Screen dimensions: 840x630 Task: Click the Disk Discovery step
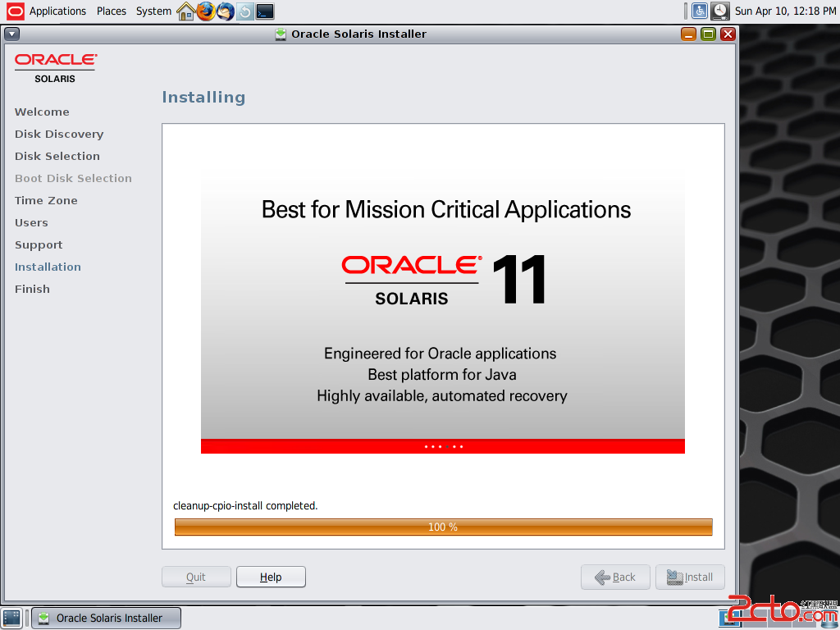(x=59, y=134)
